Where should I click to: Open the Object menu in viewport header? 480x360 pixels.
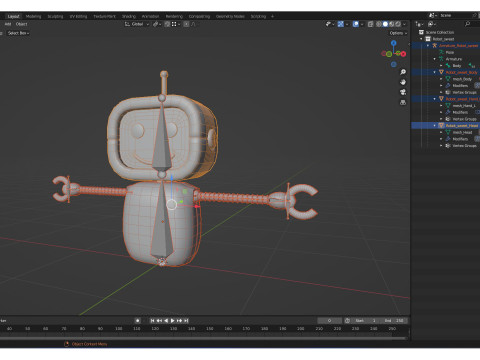pos(21,24)
